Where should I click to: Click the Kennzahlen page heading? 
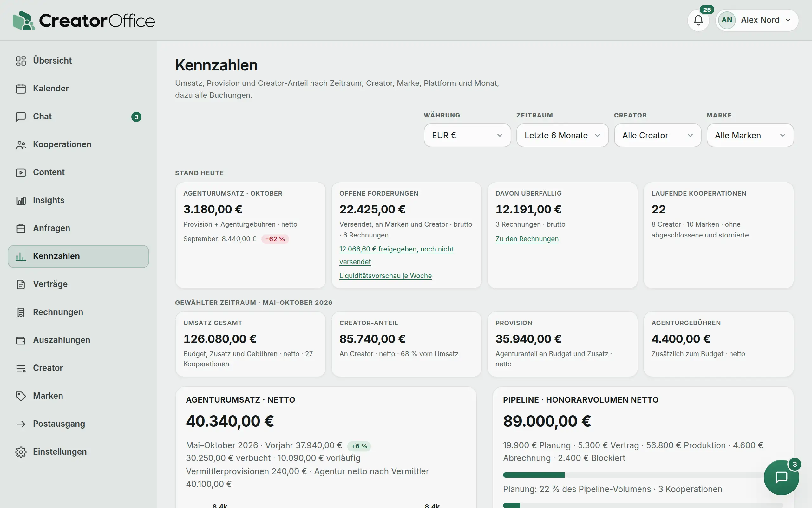[x=216, y=65]
